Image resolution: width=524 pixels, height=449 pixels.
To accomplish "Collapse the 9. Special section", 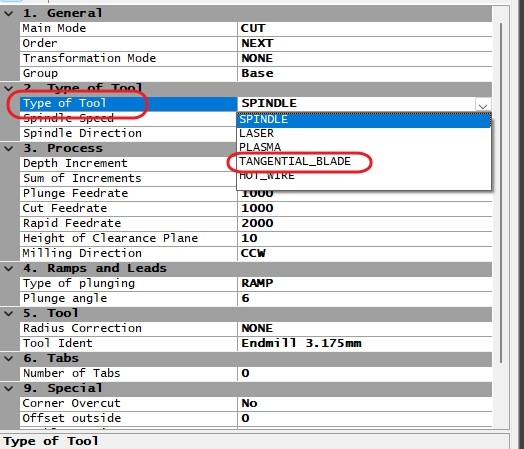I will (9, 389).
